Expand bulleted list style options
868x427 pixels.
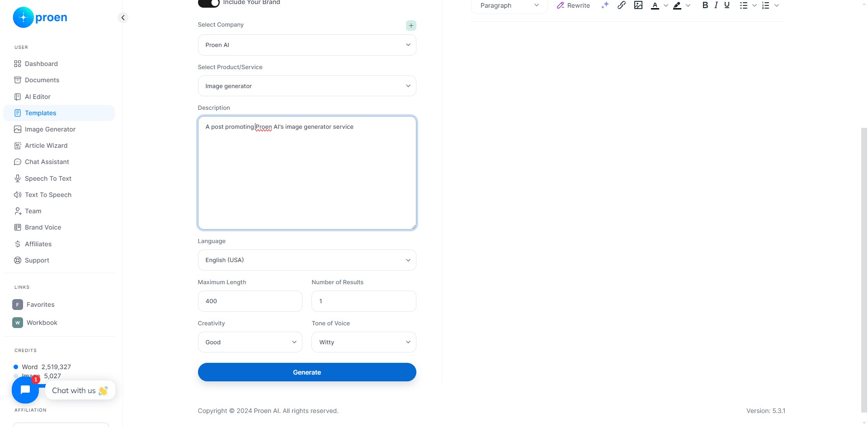click(x=755, y=5)
